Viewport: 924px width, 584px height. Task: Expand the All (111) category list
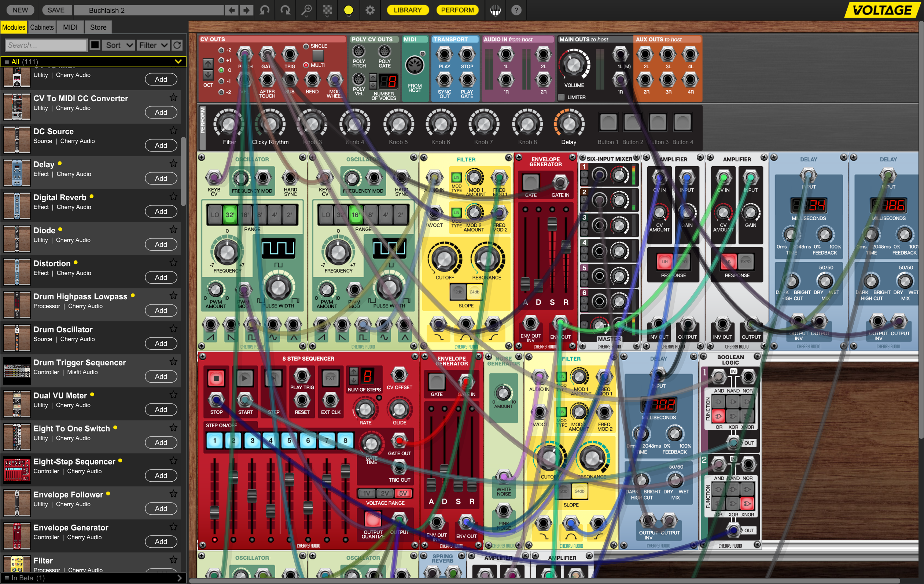(178, 61)
